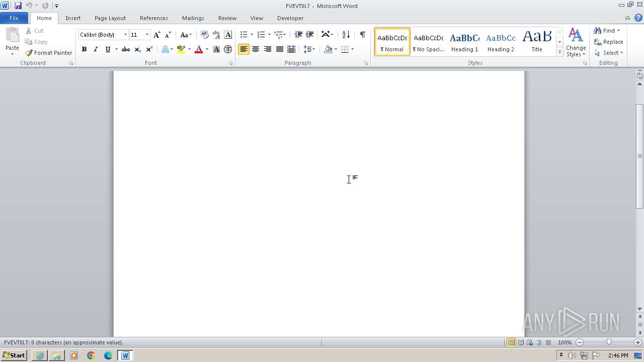Click the Replace button
The width and height of the screenshot is (644, 362).
pyautogui.click(x=608, y=42)
